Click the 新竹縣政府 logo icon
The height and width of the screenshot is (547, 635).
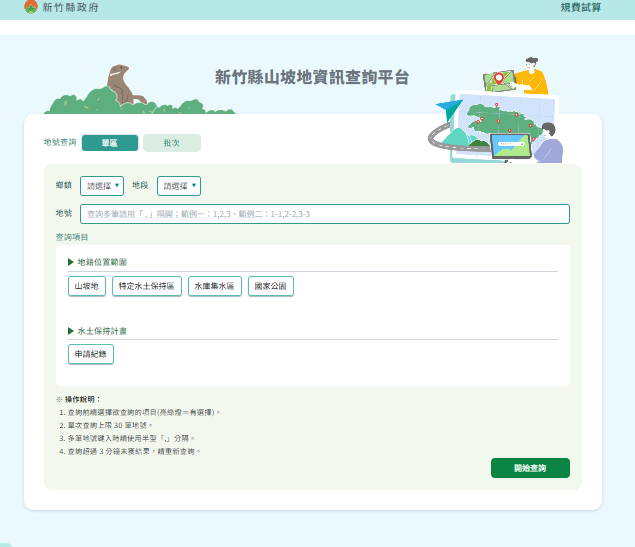coord(30,8)
